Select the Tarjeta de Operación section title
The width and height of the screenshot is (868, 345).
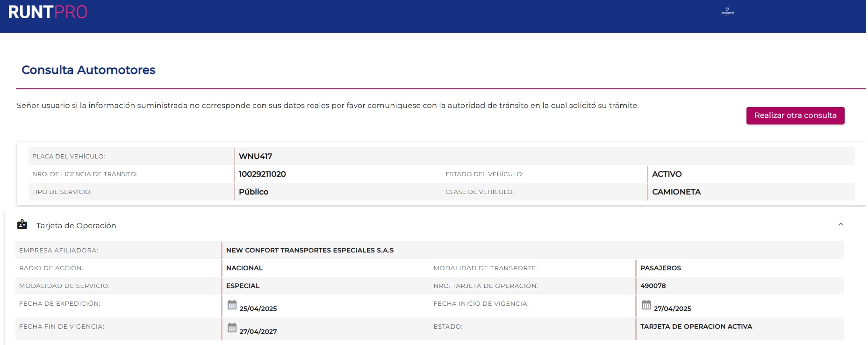(76, 225)
